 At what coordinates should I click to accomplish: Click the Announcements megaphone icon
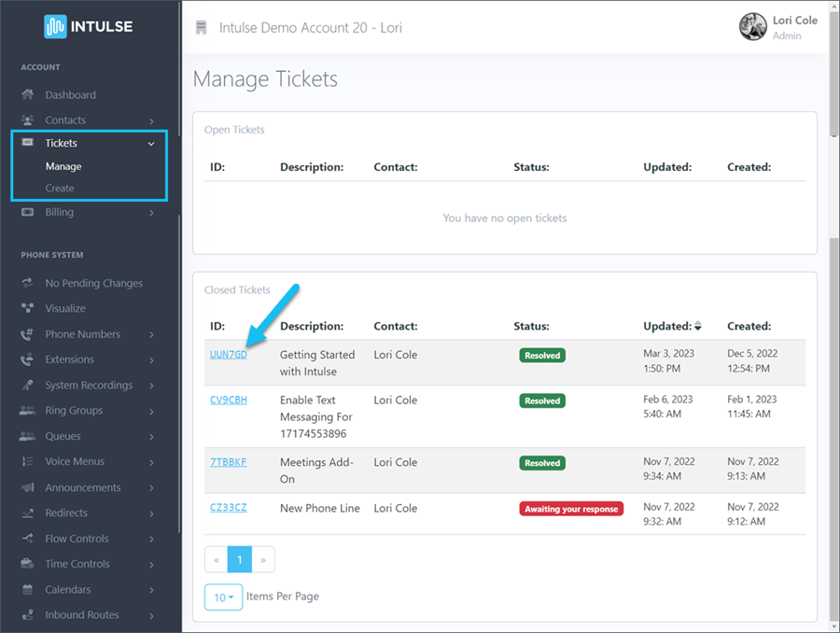tap(27, 487)
